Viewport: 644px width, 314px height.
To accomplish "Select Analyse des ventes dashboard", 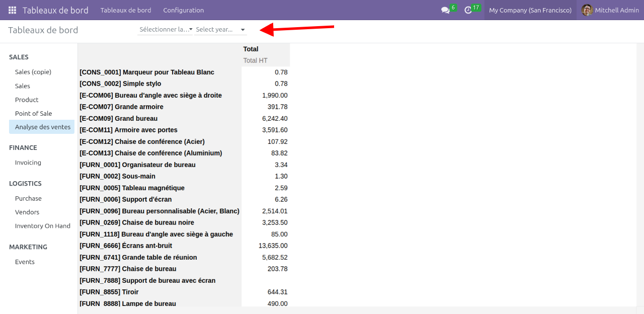I will (x=42, y=127).
